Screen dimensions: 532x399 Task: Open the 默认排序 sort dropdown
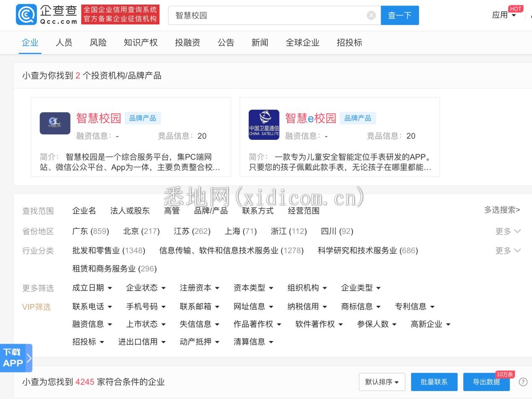tap(382, 382)
